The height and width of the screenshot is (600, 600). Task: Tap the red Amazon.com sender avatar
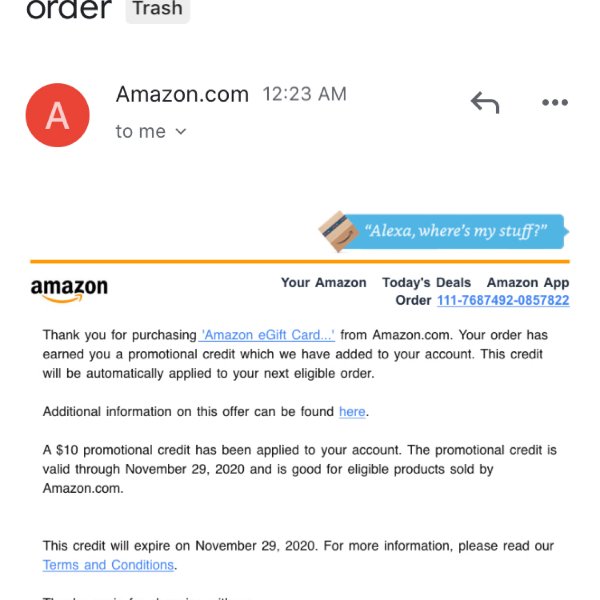tap(57, 115)
